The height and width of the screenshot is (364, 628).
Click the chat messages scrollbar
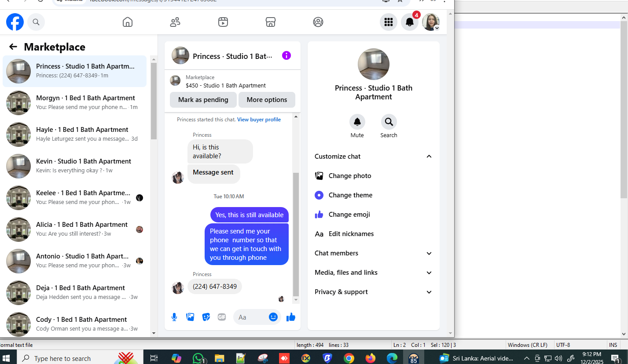[x=296, y=234]
